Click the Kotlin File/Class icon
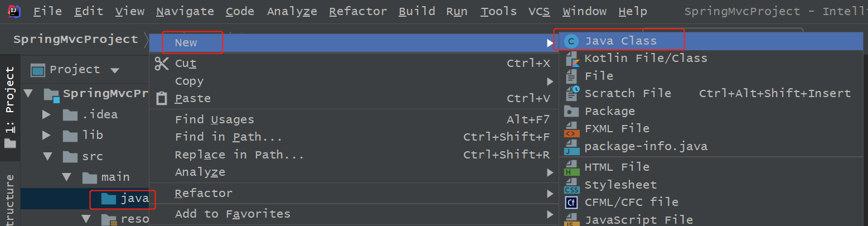The image size is (868, 226). [x=572, y=59]
